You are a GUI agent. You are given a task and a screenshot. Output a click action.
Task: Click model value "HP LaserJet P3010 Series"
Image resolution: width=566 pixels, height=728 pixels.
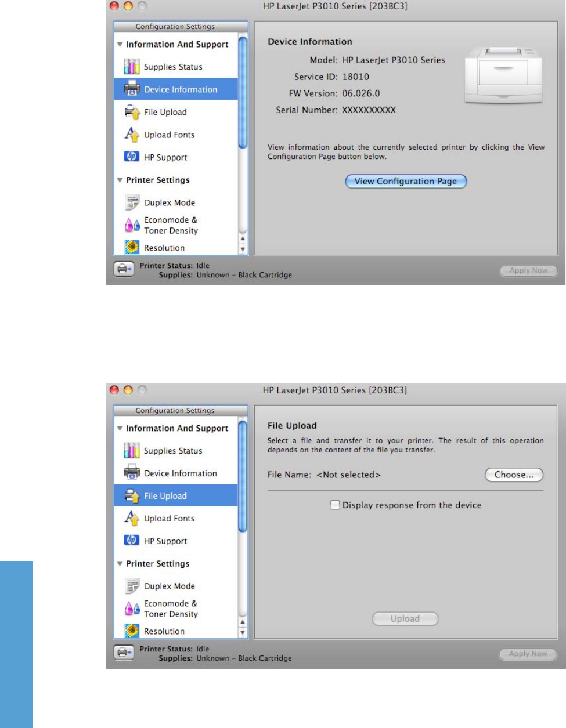click(394, 60)
